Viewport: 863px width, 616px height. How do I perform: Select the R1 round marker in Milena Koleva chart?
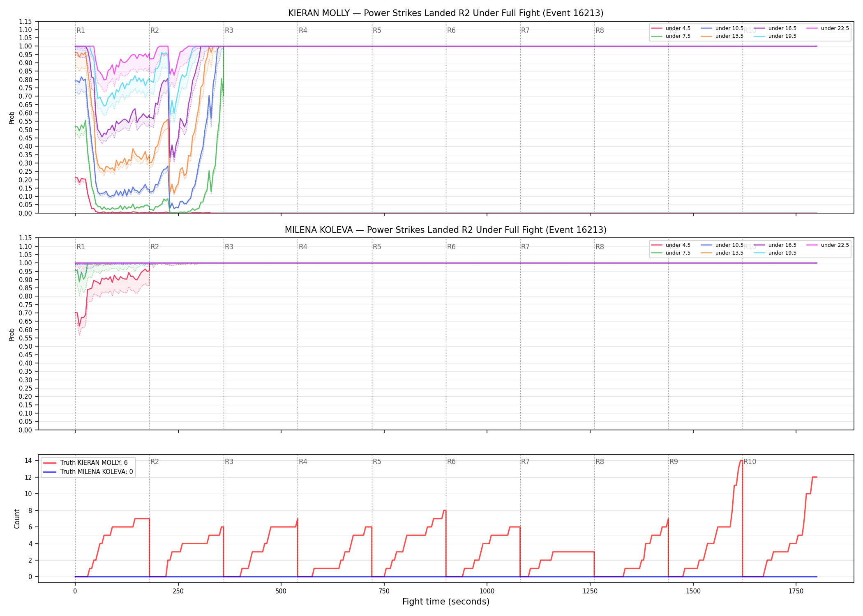pyautogui.click(x=81, y=247)
